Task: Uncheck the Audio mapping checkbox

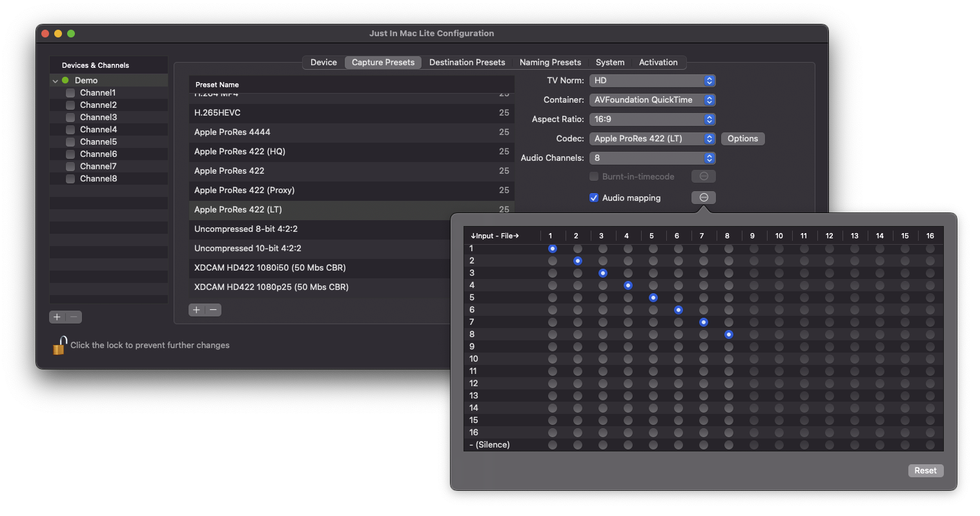Action: tap(594, 198)
